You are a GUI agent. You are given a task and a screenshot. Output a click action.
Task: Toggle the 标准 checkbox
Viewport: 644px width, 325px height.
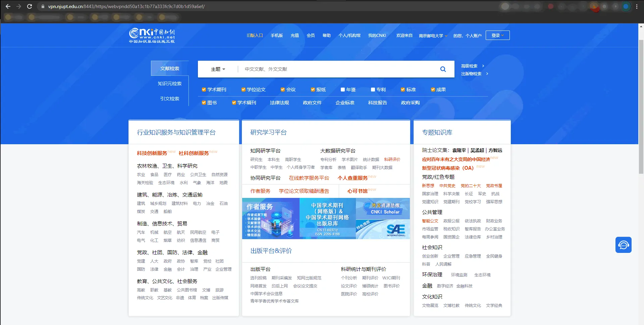(403, 90)
